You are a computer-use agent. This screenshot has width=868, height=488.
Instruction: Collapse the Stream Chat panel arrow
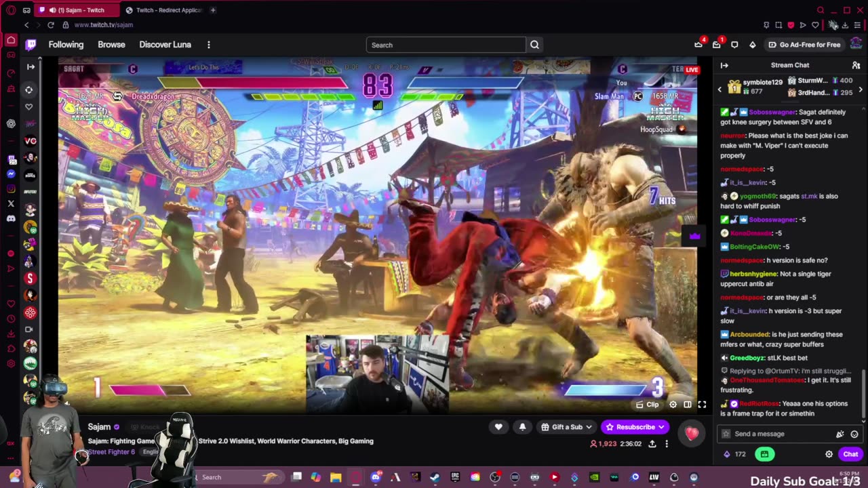coord(724,65)
